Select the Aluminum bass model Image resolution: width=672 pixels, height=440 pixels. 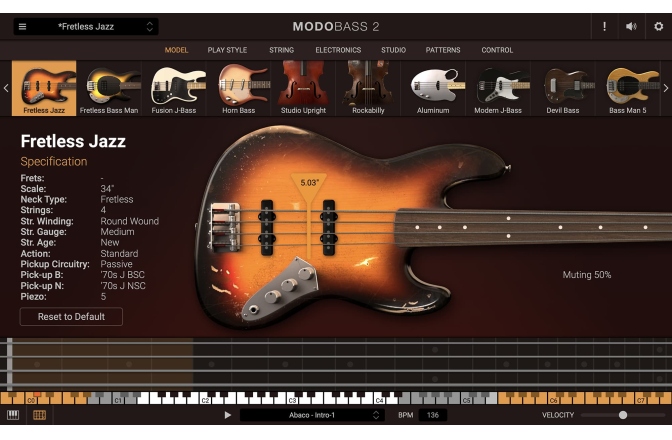pyautogui.click(x=433, y=88)
